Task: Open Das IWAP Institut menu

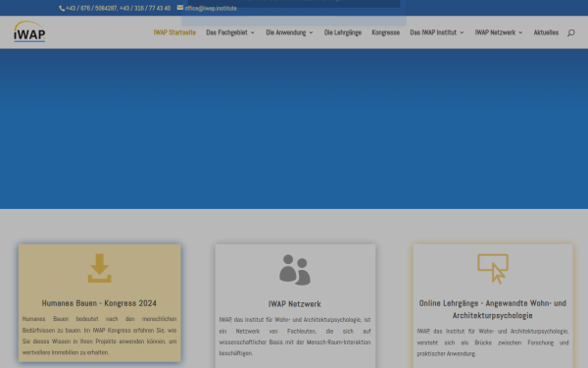Action: pos(433,32)
